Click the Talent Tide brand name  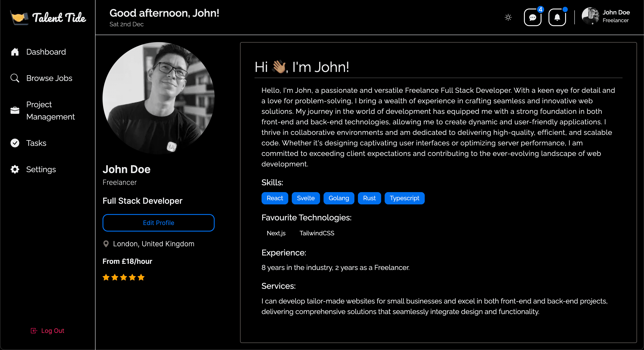pyautogui.click(x=59, y=18)
